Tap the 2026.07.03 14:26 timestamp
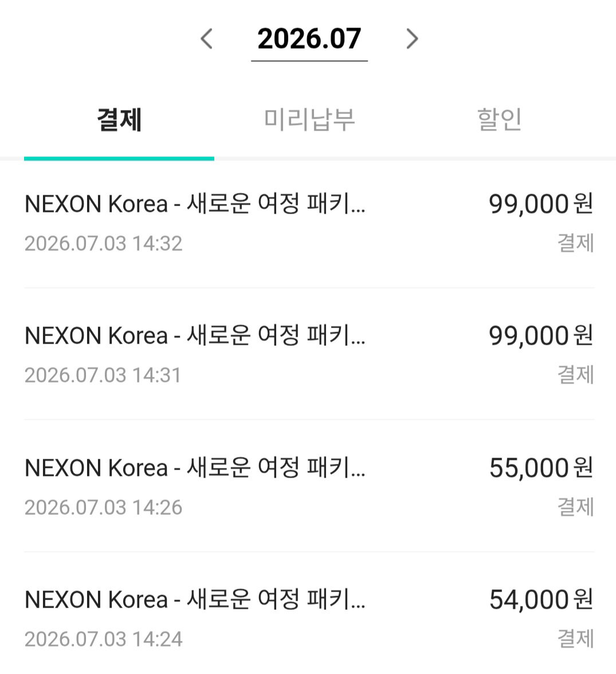Image resolution: width=616 pixels, height=674 pixels. click(x=103, y=508)
